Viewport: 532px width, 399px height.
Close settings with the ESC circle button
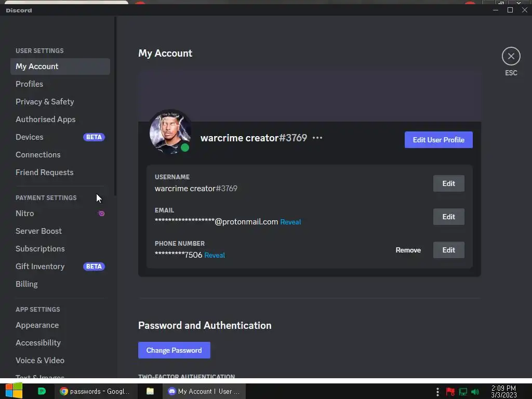coord(511,56)
